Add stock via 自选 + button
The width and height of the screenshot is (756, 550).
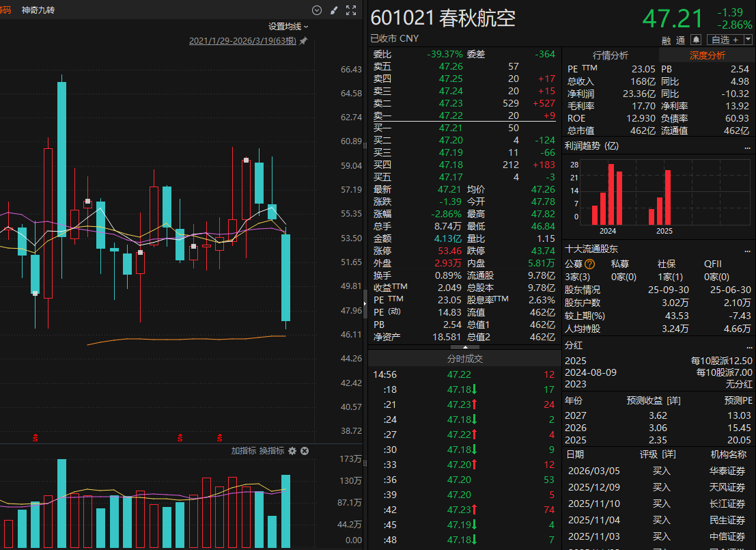(x=725, y=40)
